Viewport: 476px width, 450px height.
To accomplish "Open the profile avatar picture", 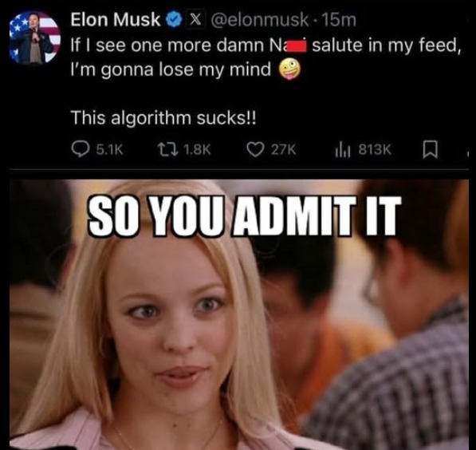I will coord(35,37).
